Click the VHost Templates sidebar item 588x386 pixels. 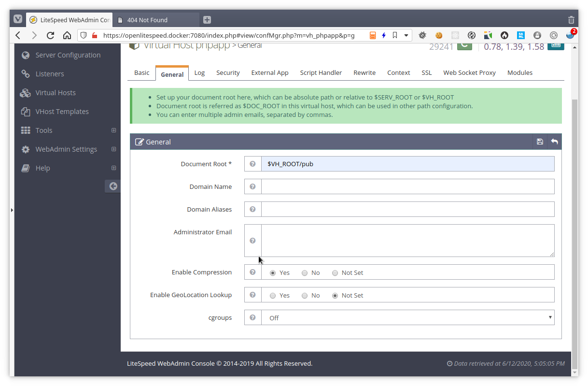[62, 111]
